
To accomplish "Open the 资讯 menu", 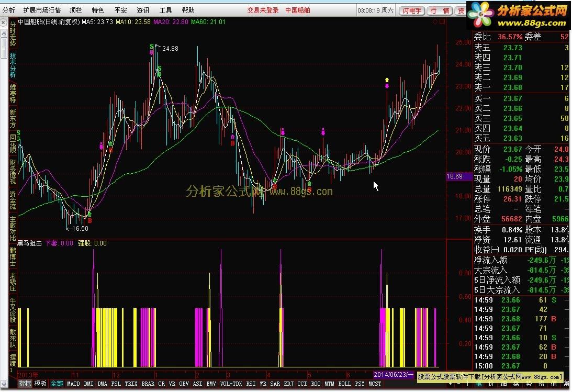I will (x=143, y=10).
